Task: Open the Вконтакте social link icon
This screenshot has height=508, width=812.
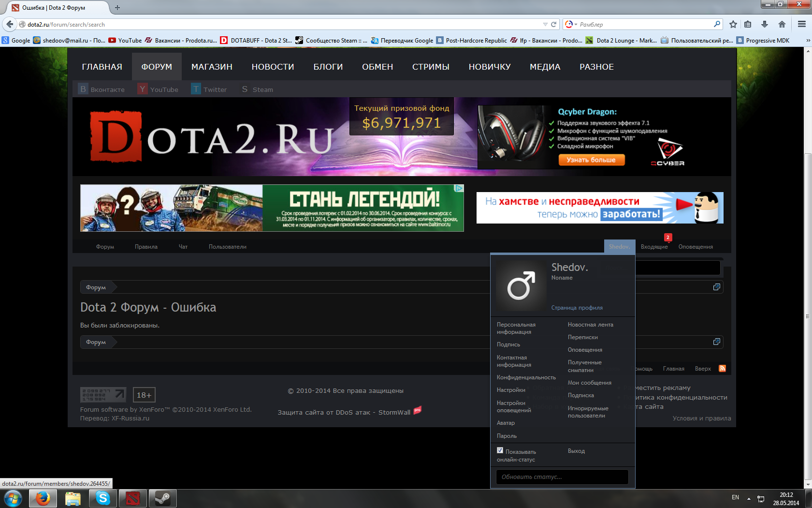Action: point(83,89)
